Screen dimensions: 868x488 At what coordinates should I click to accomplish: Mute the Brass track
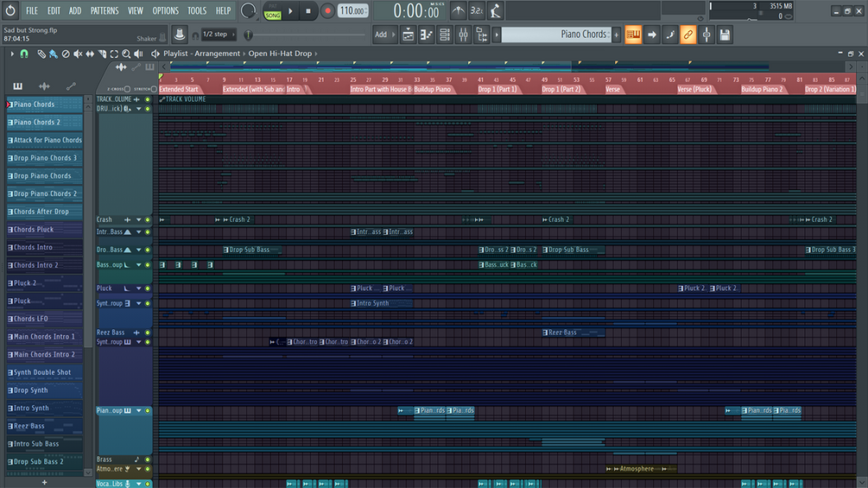point(148,459)
